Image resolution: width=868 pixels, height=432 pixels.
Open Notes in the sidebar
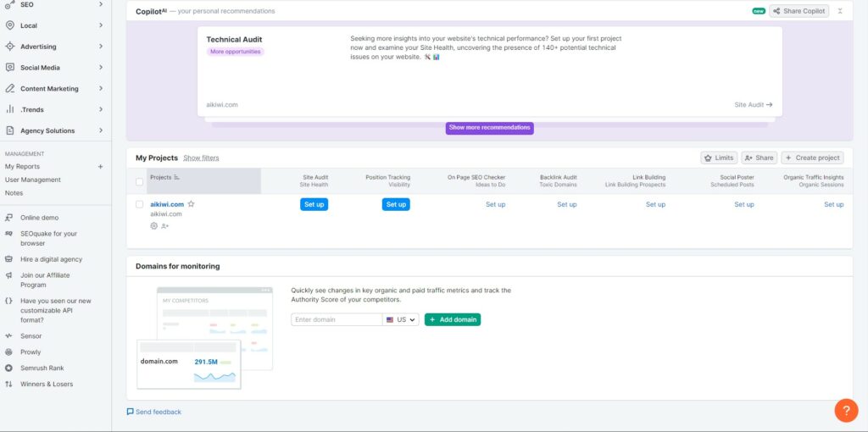pos(14,193)
